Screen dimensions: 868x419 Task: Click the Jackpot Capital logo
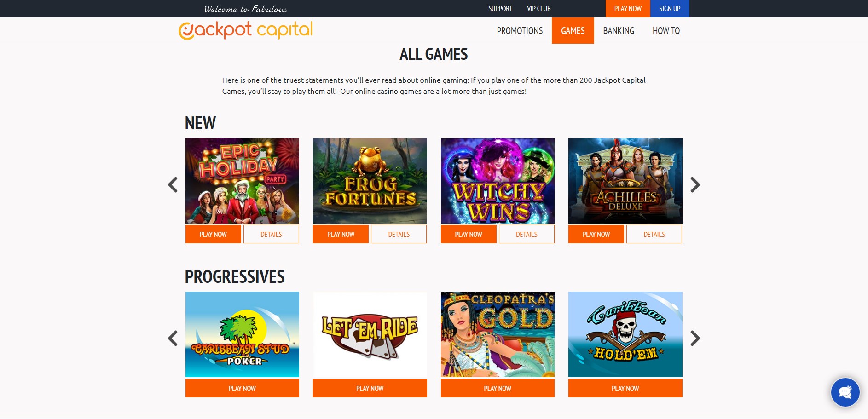click(x=246, y=30)
